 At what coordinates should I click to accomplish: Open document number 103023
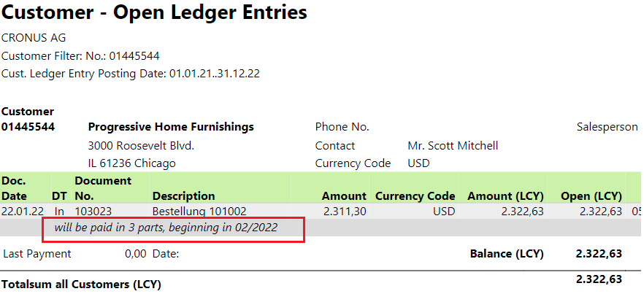[x=93, y=212]
